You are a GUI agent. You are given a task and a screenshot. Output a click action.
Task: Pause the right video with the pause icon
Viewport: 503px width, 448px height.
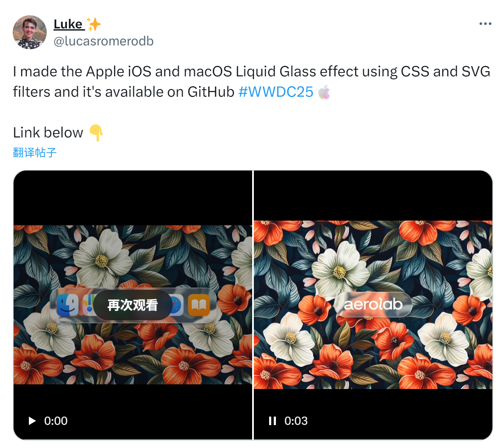tap(273, 421)
